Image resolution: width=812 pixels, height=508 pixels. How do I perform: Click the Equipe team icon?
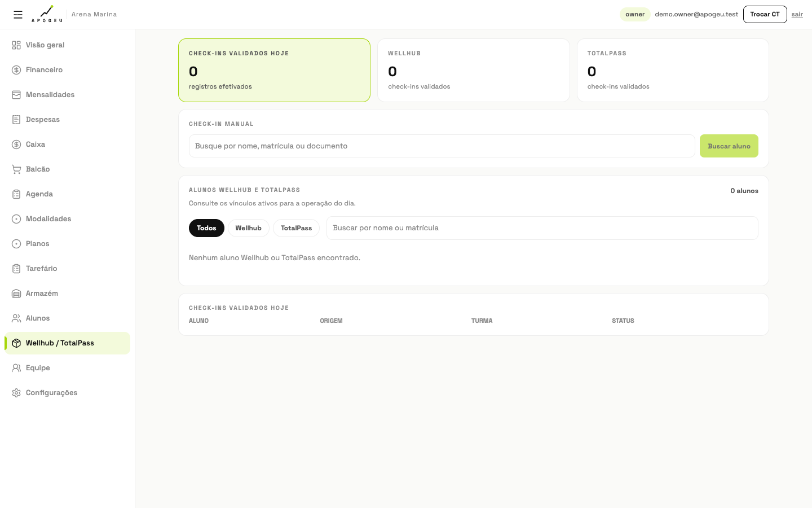tap(16, 368)
